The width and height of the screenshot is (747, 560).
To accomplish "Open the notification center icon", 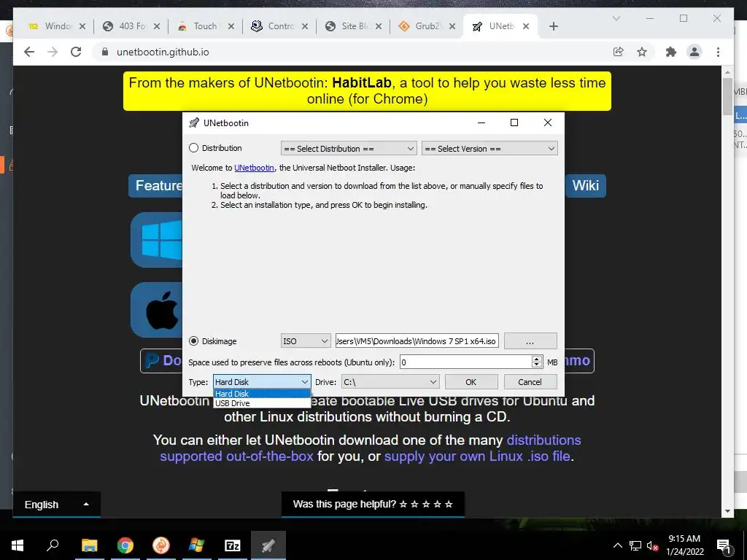I will 724,546.
